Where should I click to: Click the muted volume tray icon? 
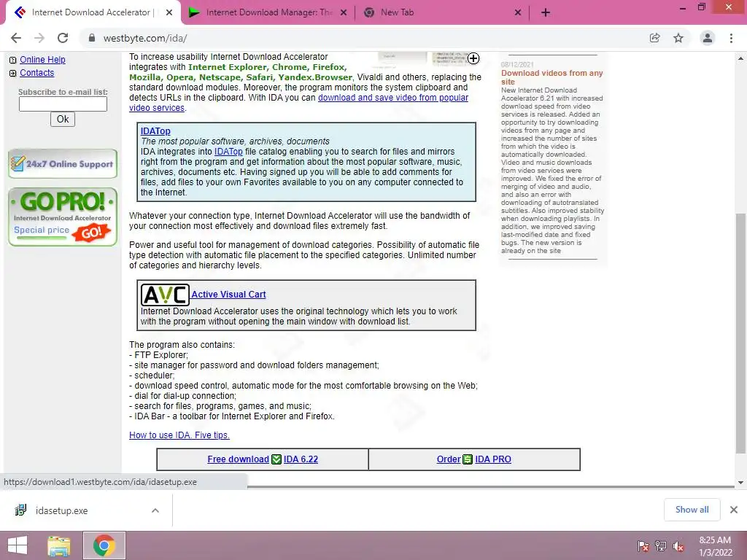(678, 546)
